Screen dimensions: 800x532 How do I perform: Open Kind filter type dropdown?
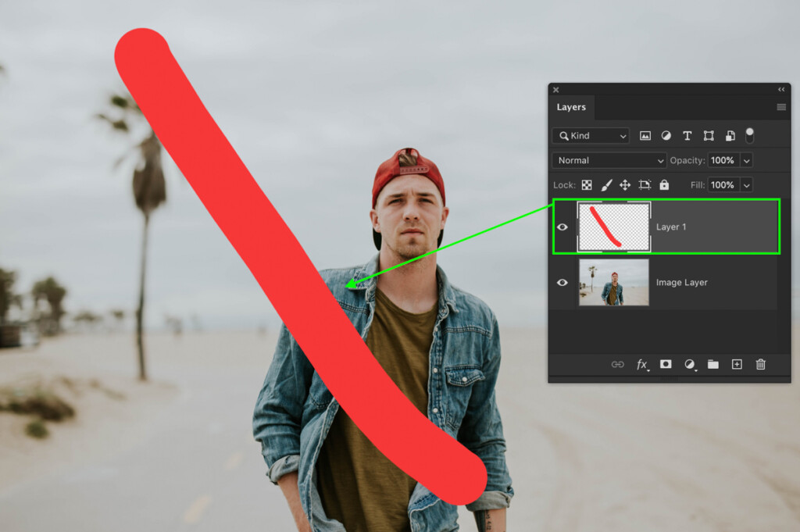coord(591,136)
